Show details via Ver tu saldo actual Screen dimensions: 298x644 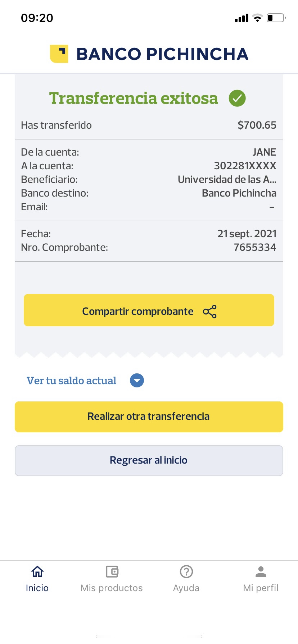coord(71,381)
